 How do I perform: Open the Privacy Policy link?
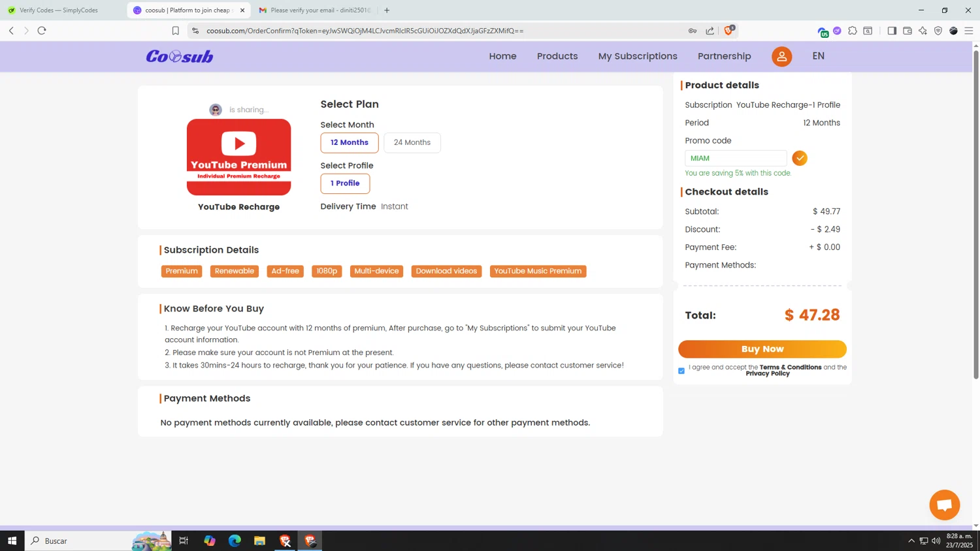768,373
